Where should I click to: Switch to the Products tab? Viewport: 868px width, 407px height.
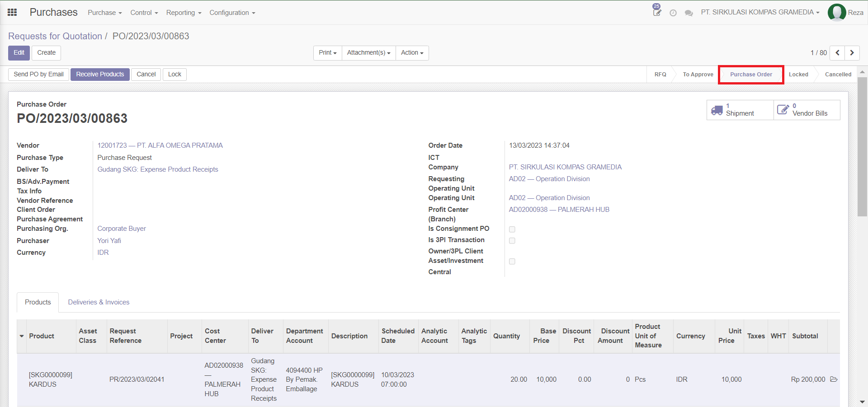click(38, 302)
